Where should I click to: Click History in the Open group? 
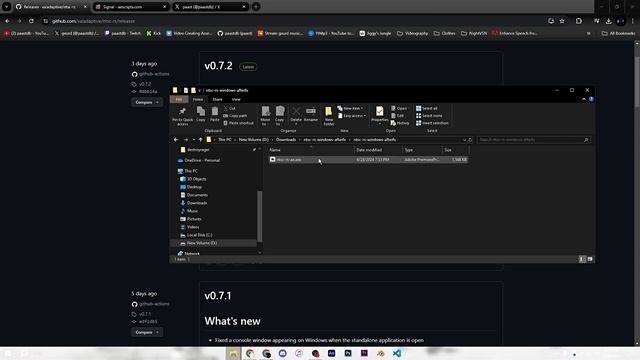pos(400,123)
